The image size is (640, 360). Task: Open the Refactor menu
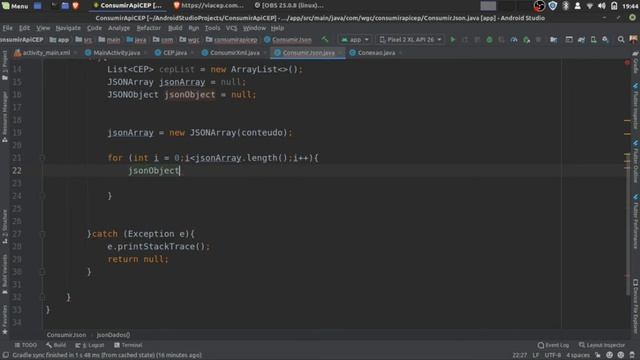pyautogui.click(x=149, y=28)
